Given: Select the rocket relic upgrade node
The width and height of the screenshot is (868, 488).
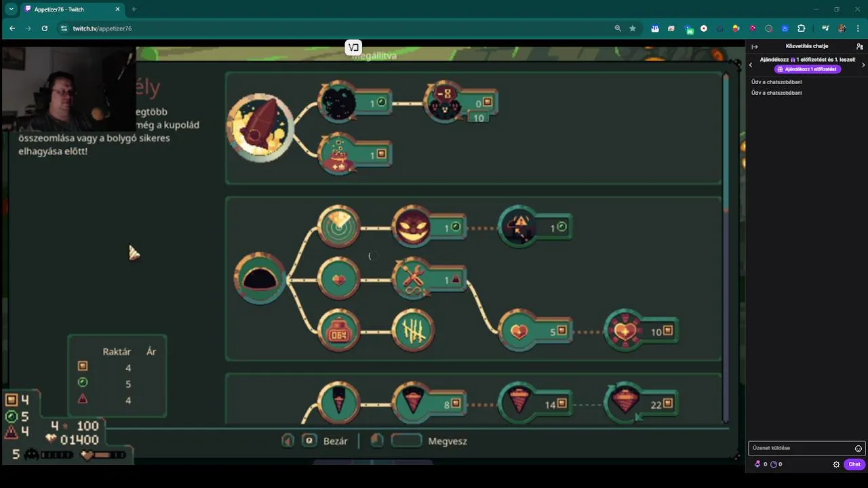Looking at the screenshot, I should pyautogui.click(x=260, y=128).
